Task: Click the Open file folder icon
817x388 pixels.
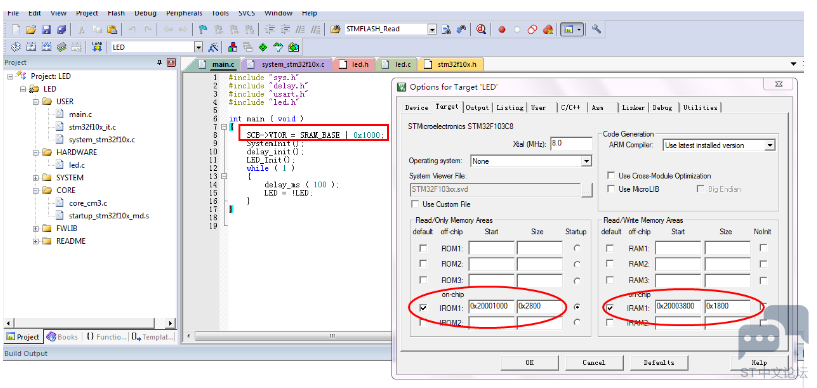Action: pos(31,29)
